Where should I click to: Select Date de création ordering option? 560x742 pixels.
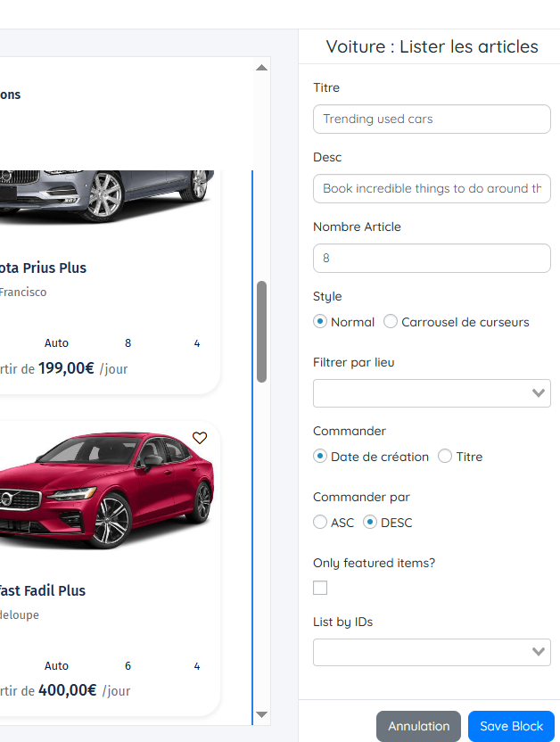[320, 457]
